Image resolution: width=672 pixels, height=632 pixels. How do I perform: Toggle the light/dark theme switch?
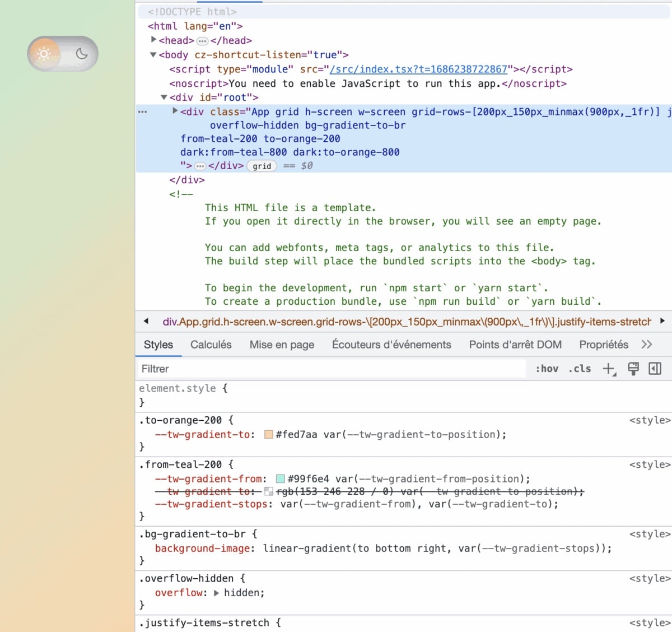[63, 54]
